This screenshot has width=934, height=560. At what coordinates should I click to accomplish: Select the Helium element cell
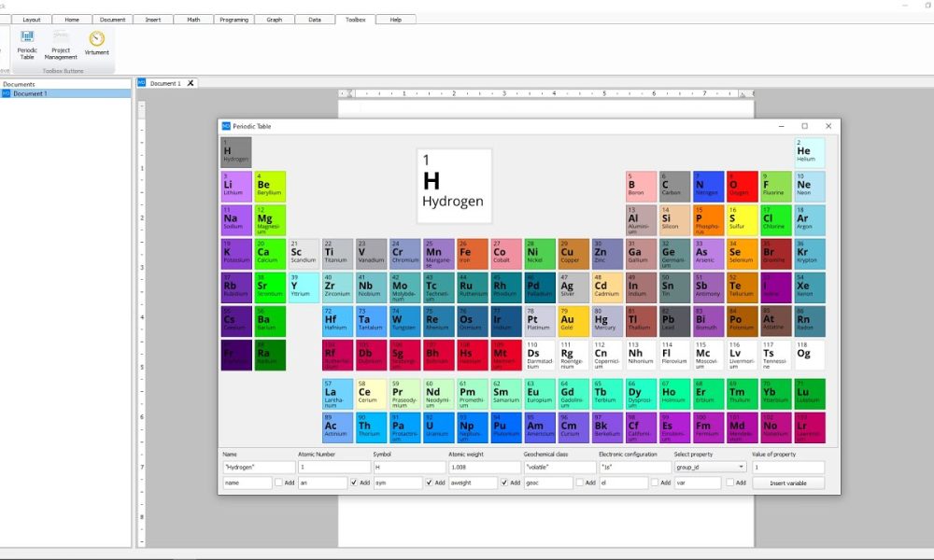pos(810,152)
